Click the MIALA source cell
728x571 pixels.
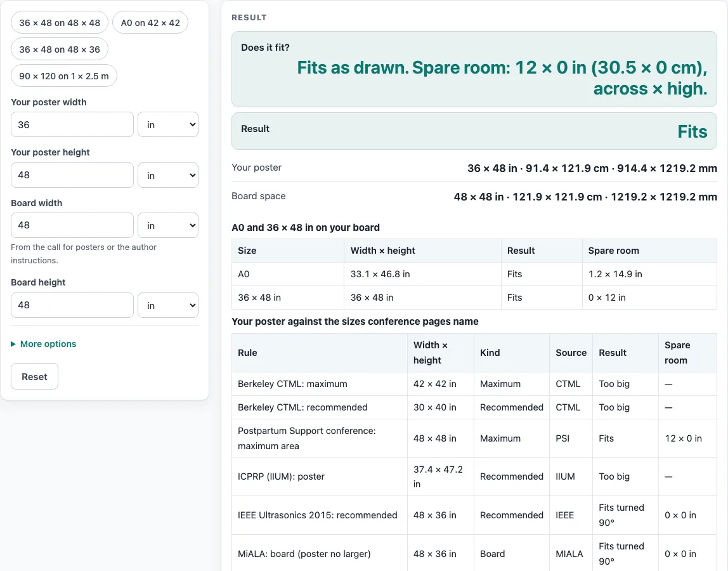tap(571, 553)
